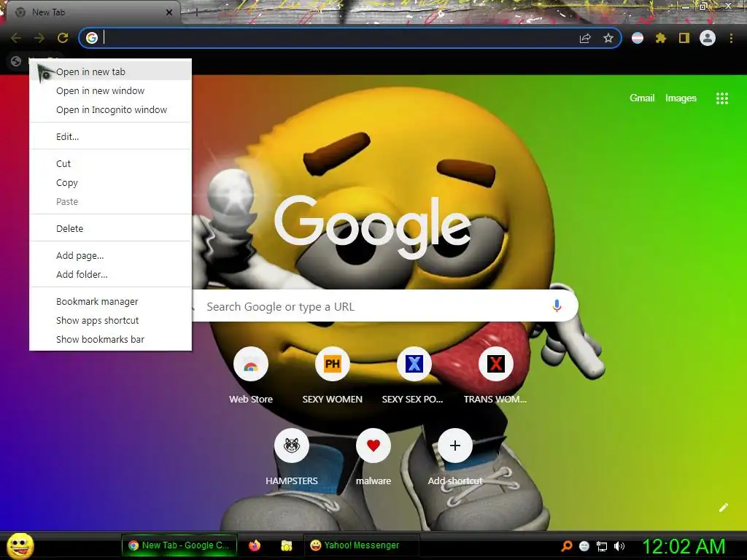
Task: Open Chrome's three-dot menu
Action: (x=731, y=38)
